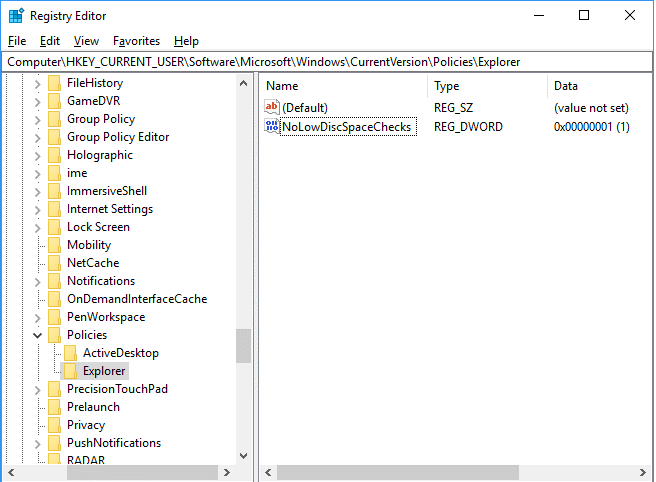Select the PenWorkspace folder icon

pos(54,317)
